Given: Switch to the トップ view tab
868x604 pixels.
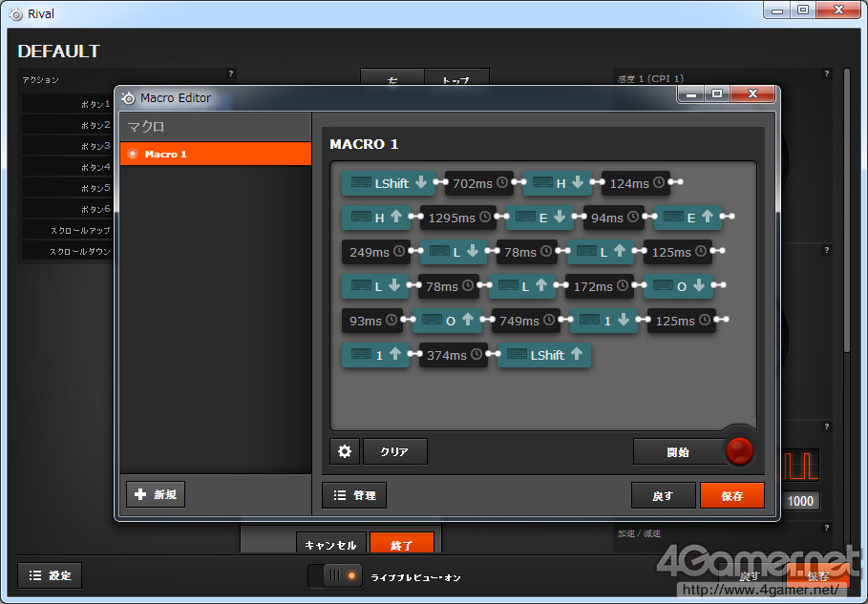Looking at the screenshot, I should (456, 78).
